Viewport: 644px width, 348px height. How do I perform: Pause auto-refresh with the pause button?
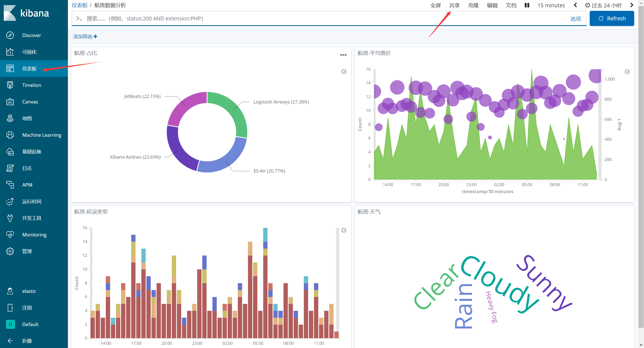[x=527, y=5]
